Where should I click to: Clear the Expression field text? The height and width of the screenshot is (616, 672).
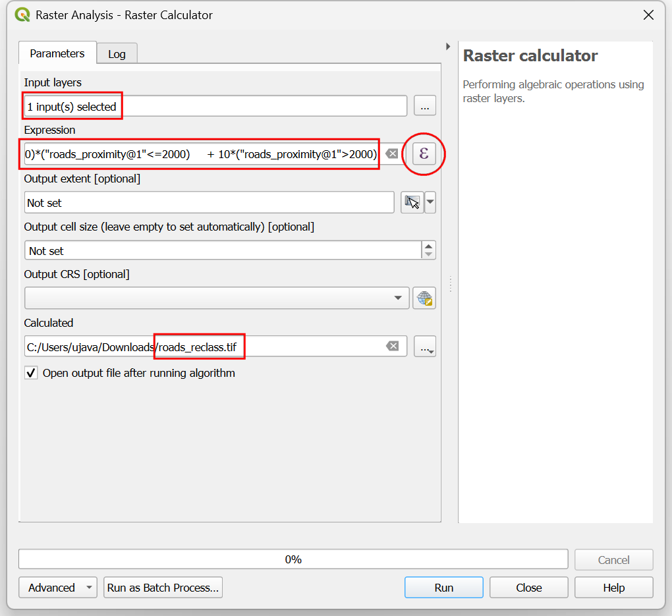pos(391,154)
